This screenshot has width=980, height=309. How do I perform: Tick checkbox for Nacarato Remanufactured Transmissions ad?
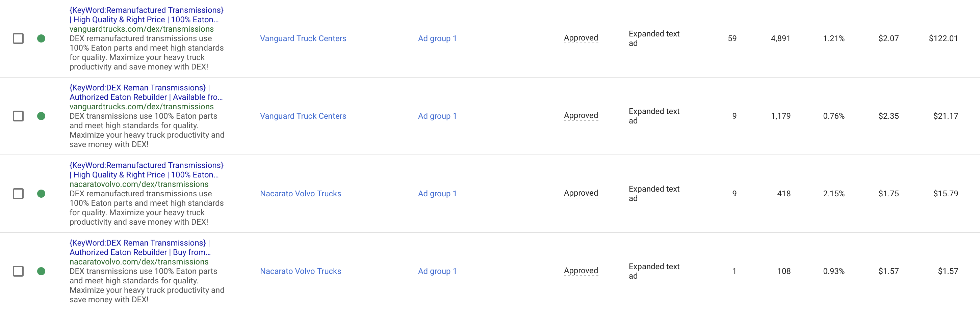point(18,193)
